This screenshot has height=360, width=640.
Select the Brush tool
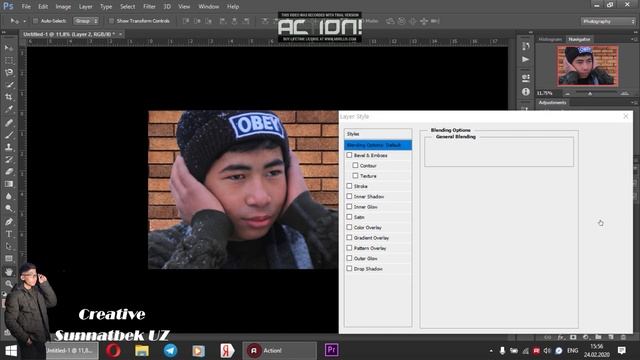[9, 135]
